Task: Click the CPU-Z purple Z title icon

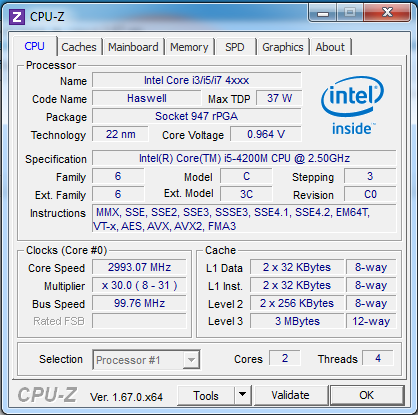Action: [17, 17]
